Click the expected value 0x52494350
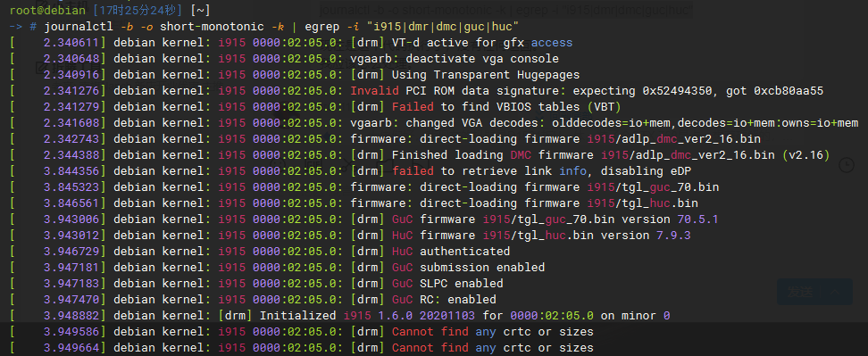 point(677,91)
